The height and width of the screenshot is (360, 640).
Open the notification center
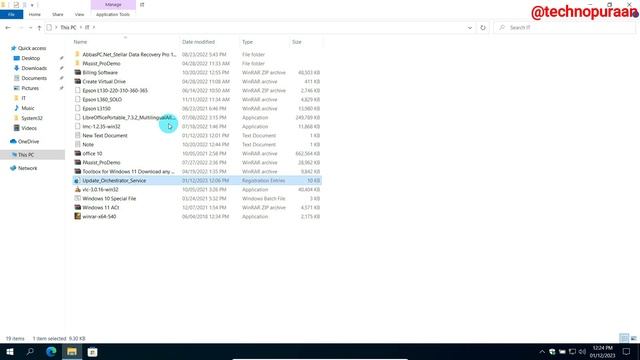(x=627, y=352)
